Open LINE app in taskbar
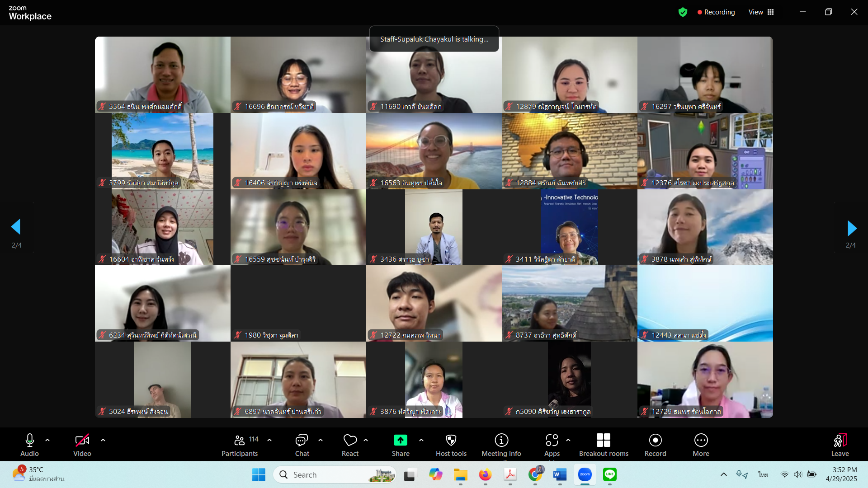Screen dimensions: 868x488 point(610,474)
